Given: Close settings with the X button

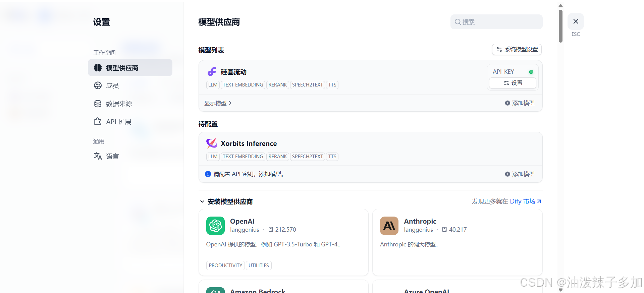Looking at the screenshot, I should pyautogui.click(x=576, y=21).
